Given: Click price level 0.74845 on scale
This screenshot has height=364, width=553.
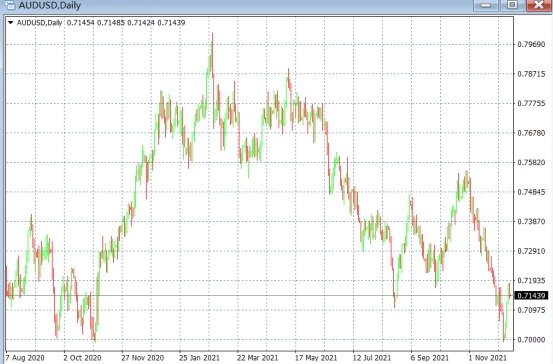Looking at the screenshot, I should tap(531, 192).
